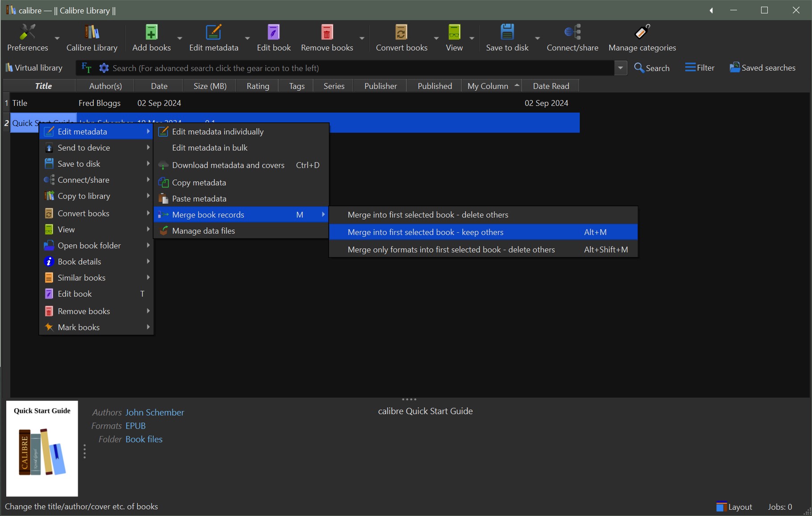Choose Paste metadata in the submenu
This screenshot has height=516, width=812.
coord(241,199)
